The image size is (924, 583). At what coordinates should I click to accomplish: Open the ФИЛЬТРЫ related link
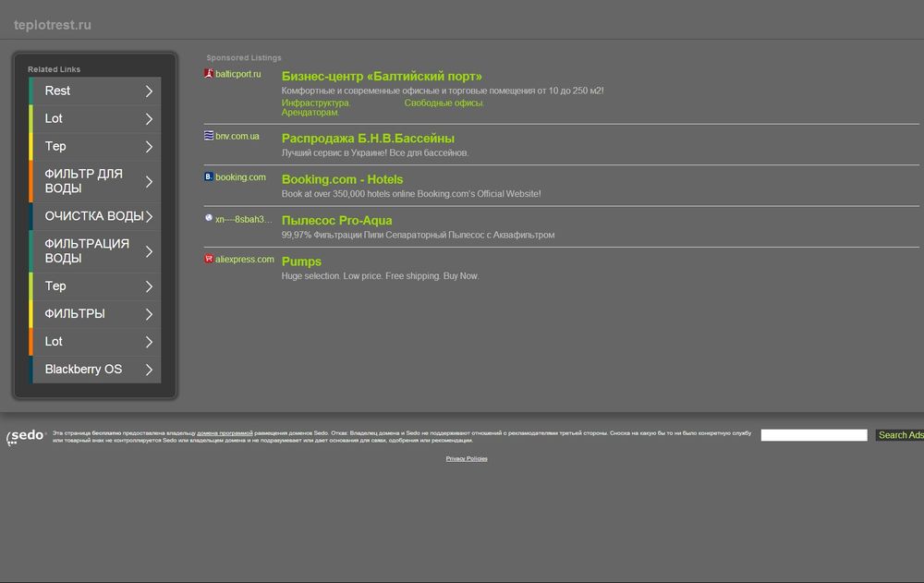tap(95, 314)
